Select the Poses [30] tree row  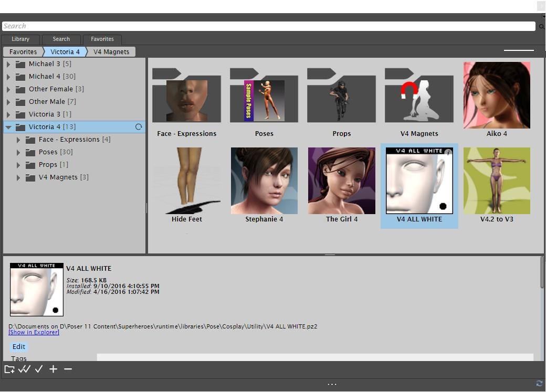74,152
